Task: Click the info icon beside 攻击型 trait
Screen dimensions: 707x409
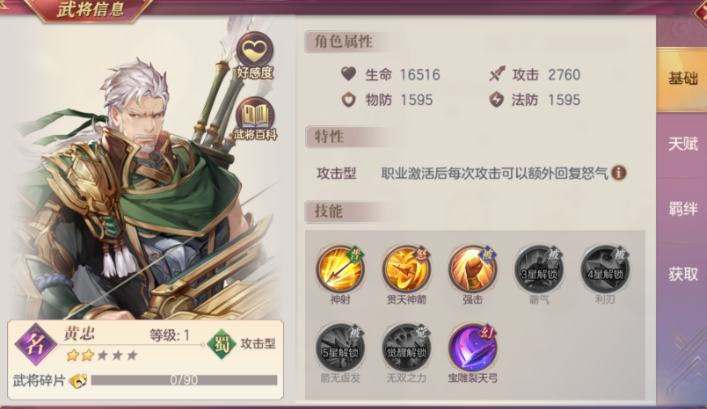Action: 619,173
